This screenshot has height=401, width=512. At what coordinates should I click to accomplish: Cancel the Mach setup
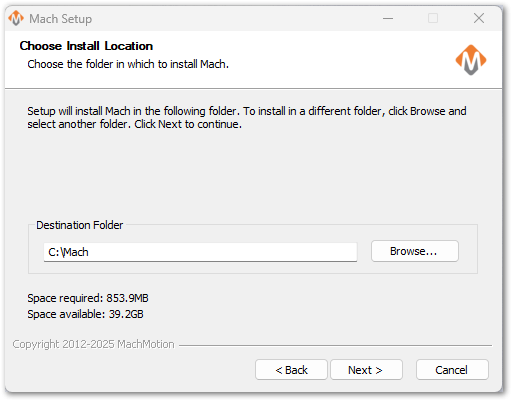coord(452,370)
